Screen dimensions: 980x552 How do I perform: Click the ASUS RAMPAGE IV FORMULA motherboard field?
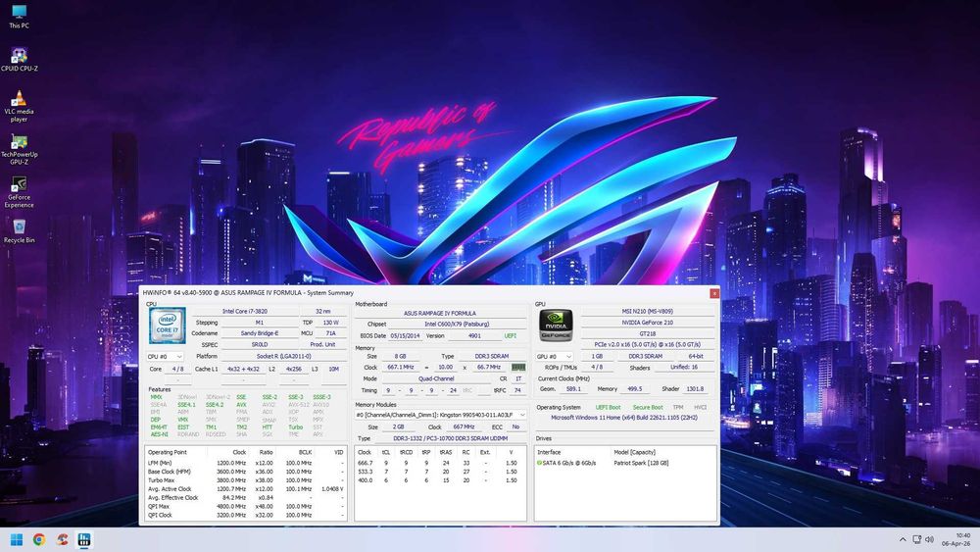(x=440, y=313)
